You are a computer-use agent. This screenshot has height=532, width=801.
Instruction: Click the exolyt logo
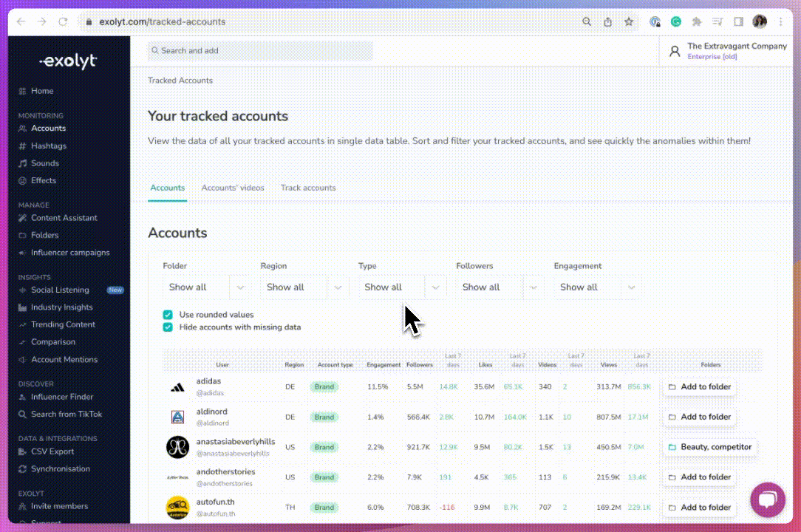69,61
